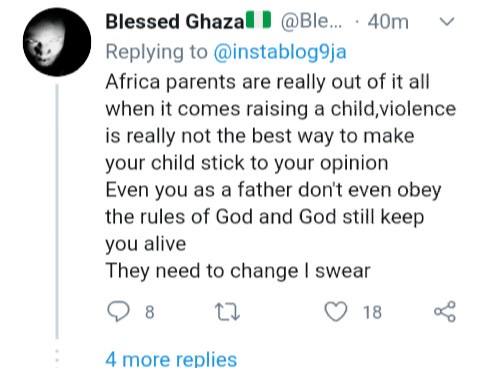Image resolution: width=480 pixels, height=368 pixels.
Task: Open the tweet options chevron menu
Action: click(x=447, y=22)
